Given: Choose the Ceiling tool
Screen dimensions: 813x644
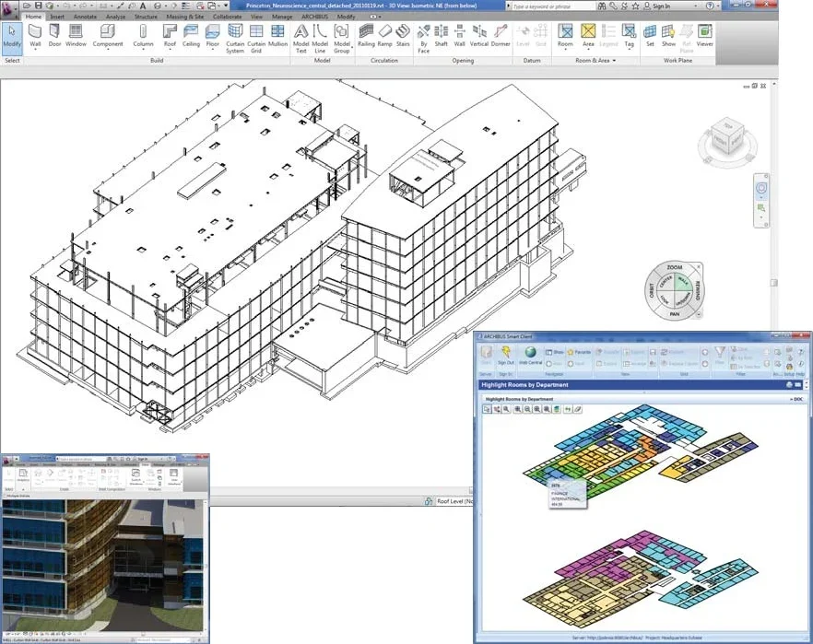Looking at the screenshot, I should [191, 36].
